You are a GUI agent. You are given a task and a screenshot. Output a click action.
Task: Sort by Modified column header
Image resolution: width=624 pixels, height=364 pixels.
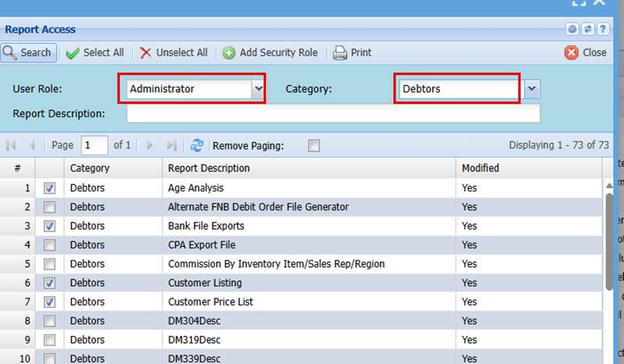pos(529,168)
